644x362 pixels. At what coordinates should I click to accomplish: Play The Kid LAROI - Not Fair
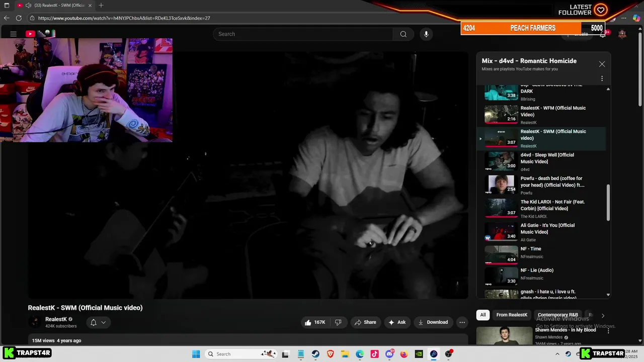pyautogui.click(x=541, y=208)
